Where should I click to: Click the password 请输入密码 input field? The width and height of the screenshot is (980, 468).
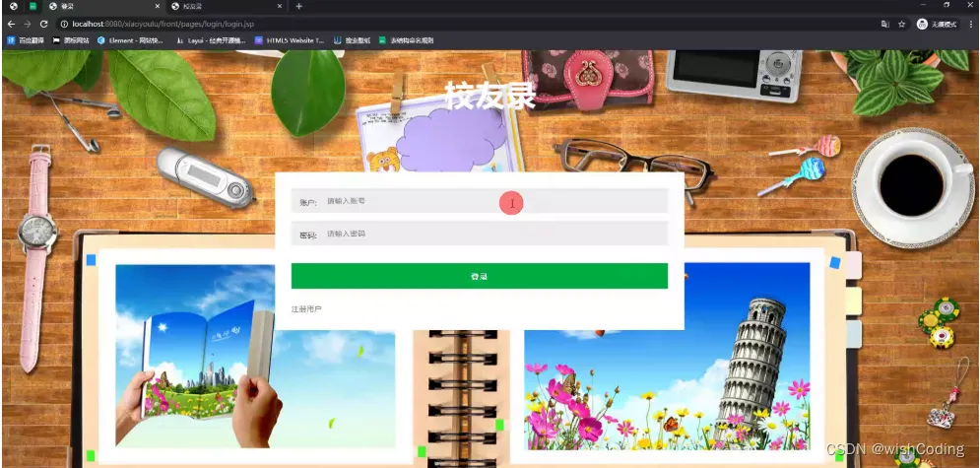tap(480, 234)
